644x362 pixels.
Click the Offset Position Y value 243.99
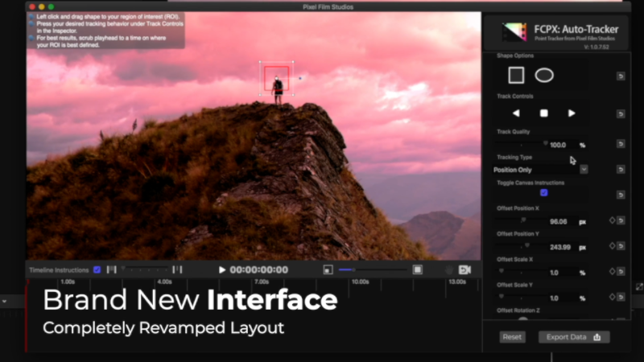point(560,247)
